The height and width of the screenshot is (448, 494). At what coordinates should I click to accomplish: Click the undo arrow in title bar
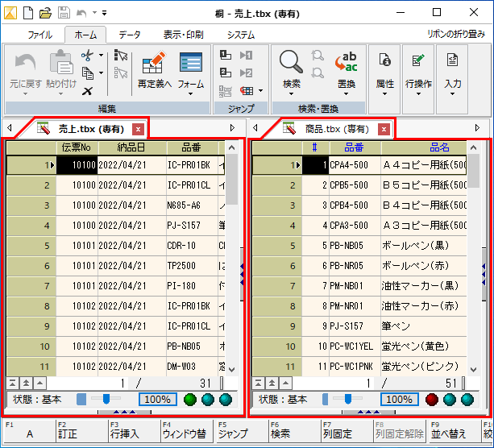81,13
